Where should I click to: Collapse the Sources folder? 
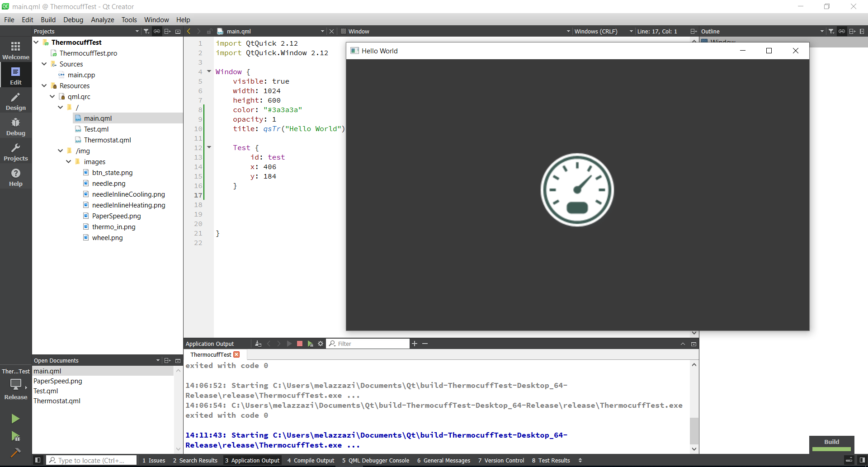click(x=44, y=64)
